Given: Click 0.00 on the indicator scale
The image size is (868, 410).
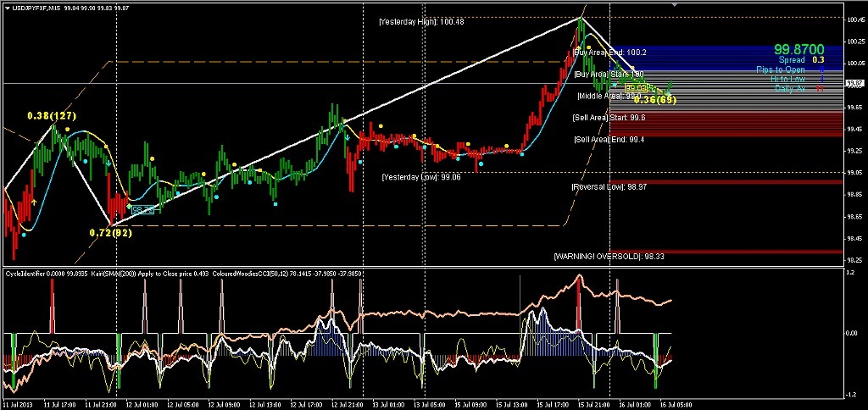Looking at the screenshot, I should point(851,333).
